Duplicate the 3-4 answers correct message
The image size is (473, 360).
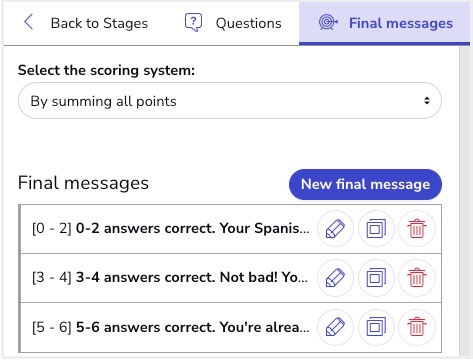376,278
